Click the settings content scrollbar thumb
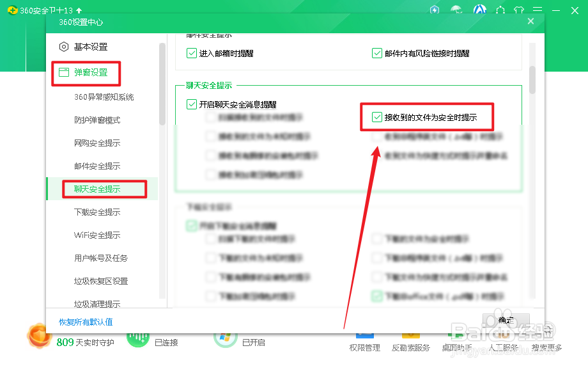The image size is (588, 371). (532, 80)
